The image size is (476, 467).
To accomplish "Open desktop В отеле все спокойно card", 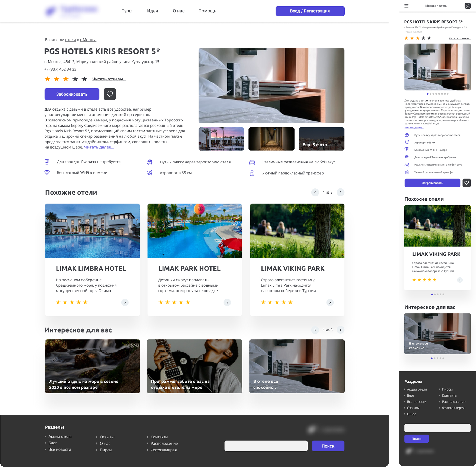I will (x=297, y=366).
